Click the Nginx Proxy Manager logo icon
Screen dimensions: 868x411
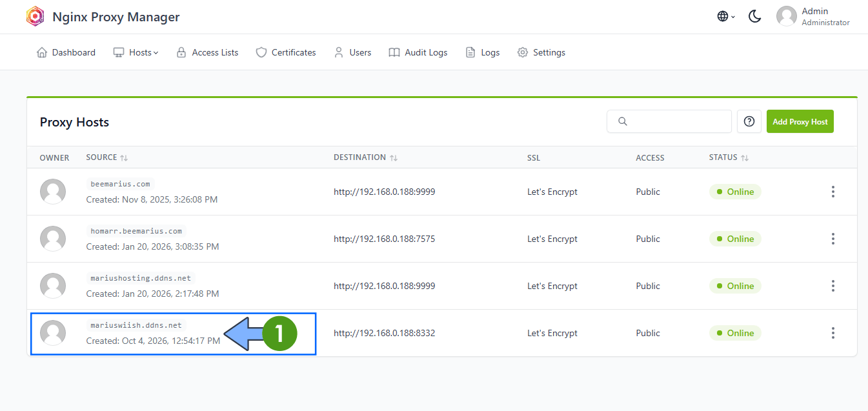click(x=35, y=17)
